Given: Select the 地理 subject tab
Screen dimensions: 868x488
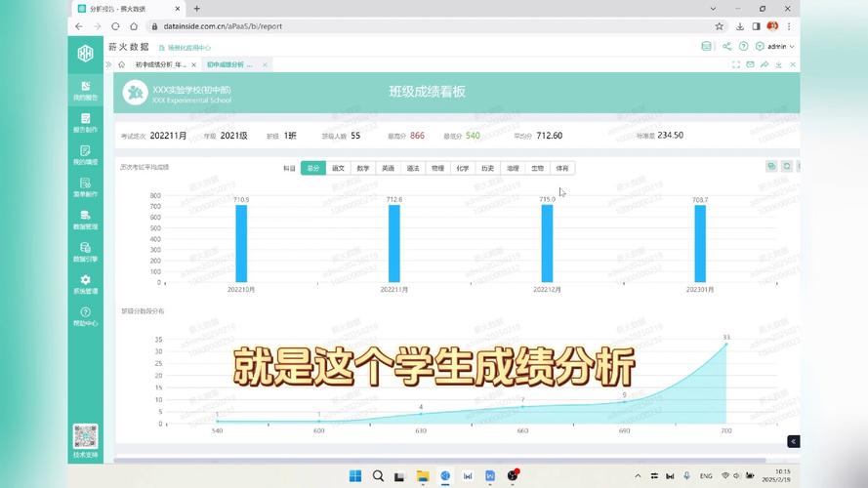Looking at the screenshot, I should (513, 168).
